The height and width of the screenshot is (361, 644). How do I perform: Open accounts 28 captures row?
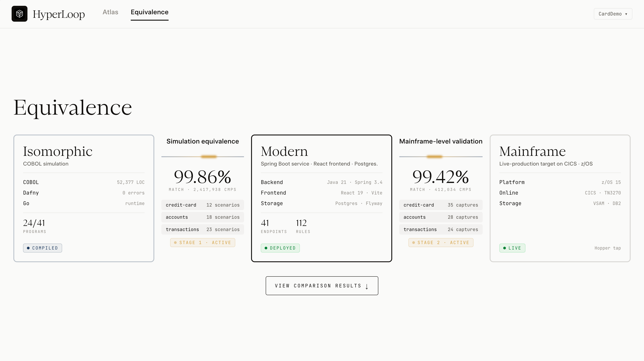441,217
